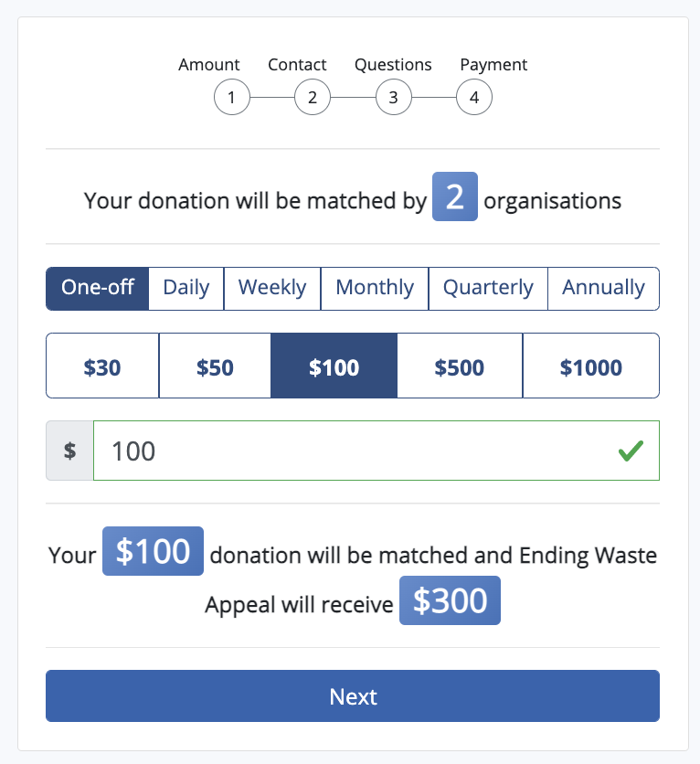Choose the $1000 donation amount
The height and width of the screenshot is (764, 700).
click(590, 366)
